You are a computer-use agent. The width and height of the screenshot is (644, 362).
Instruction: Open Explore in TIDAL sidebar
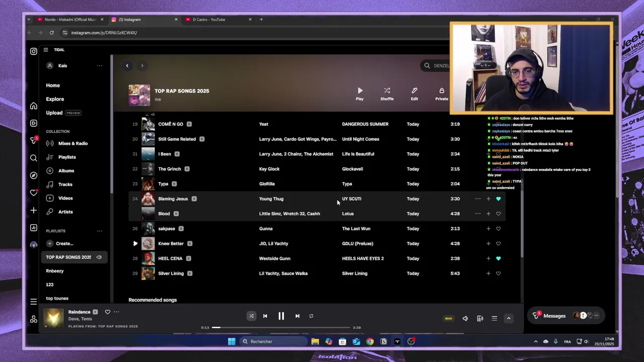[55, 99]
